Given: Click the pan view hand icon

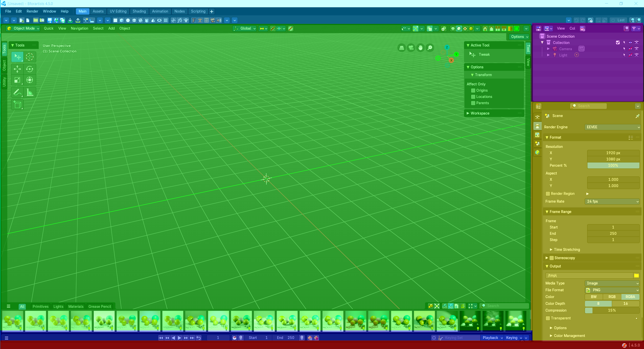Looking at the screenshot, I should (421, 47).
